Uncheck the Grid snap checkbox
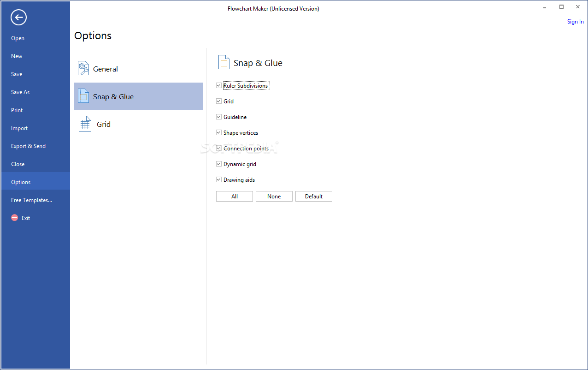 pos(219,101)
